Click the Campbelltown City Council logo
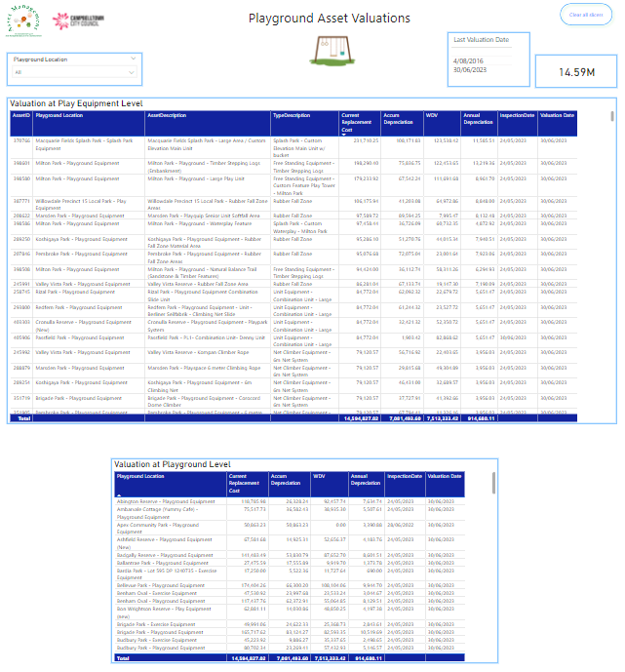The width and height of the screenshot is (625, 672). pos(78,20)
